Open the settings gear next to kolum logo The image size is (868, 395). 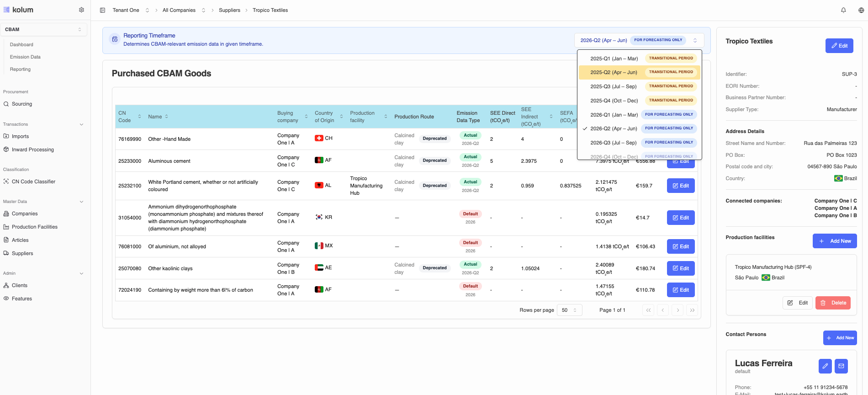point(81,10)
